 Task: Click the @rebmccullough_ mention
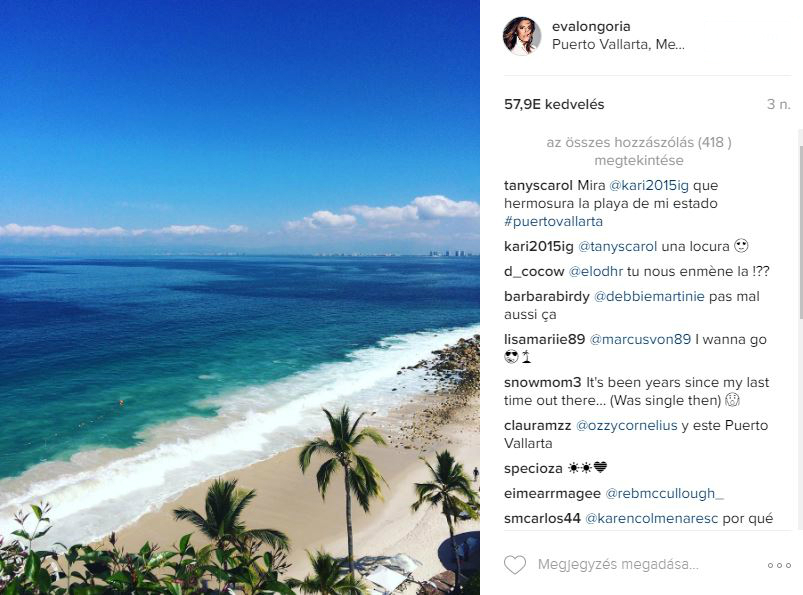664,494
